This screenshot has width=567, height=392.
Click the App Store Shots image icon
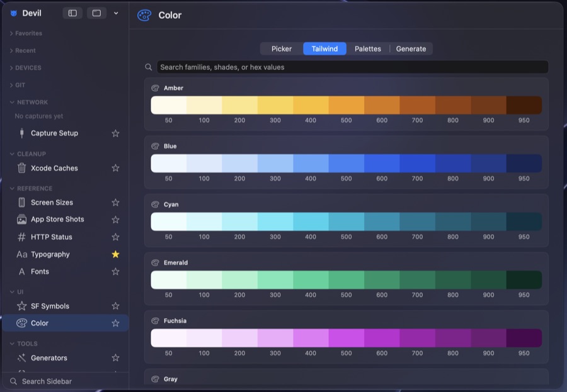(x=21, y=220)
